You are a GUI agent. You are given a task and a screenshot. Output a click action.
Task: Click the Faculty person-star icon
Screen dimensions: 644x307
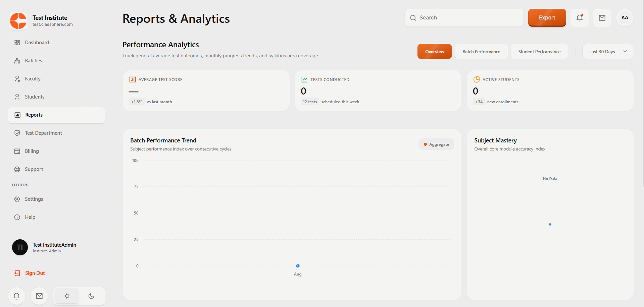pos(17,79)
